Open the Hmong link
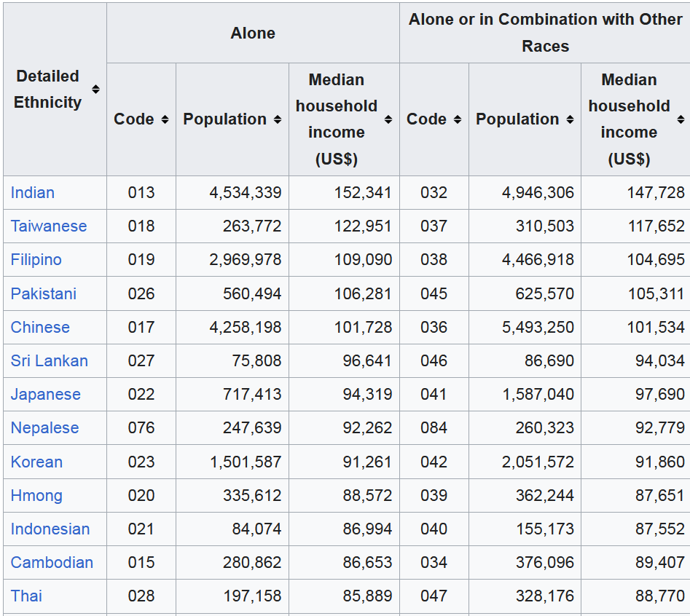The height and width of the screenshot is (616, 690). coord(36,495)
